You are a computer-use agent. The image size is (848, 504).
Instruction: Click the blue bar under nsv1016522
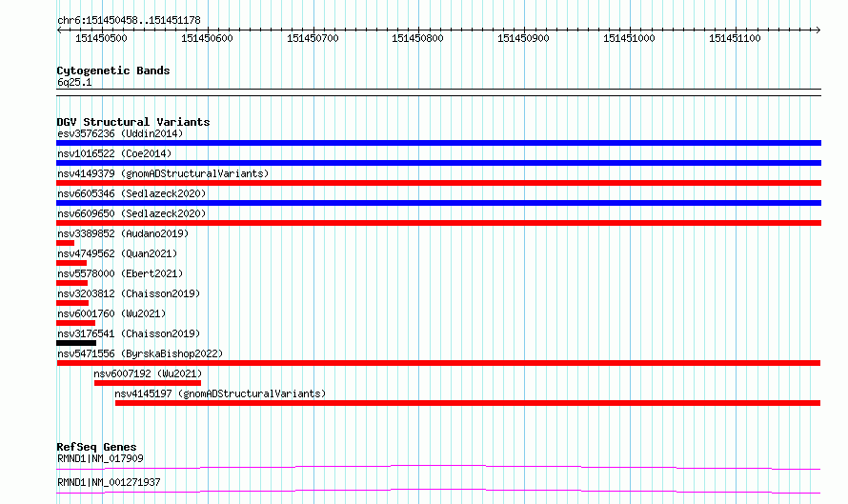click(x=438, y=163)
